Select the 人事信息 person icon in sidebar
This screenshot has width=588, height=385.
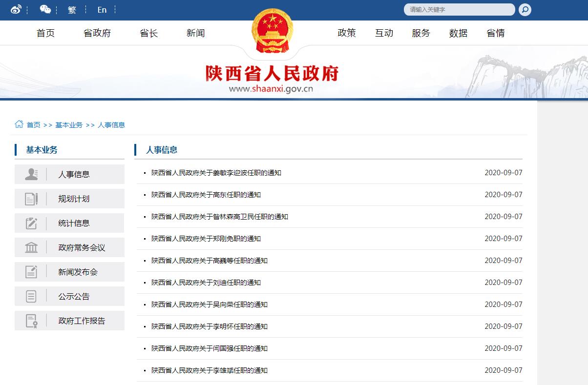click(31, 174)
